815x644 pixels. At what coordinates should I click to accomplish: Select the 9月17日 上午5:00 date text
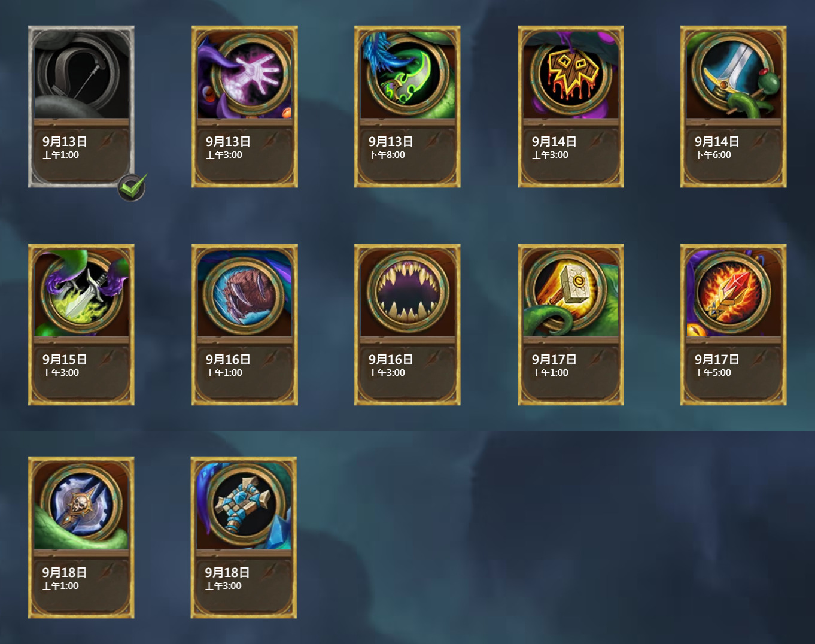(x=717, y=365)
